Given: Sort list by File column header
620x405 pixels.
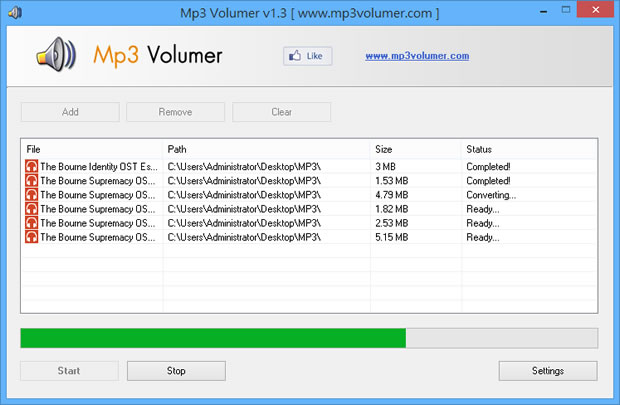Looking at the screenshot, I should pos(92,149).
